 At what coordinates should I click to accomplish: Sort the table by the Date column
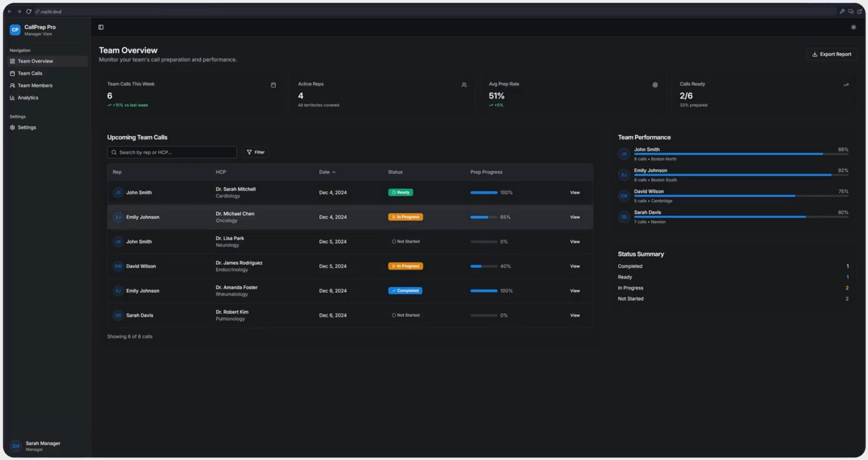click(x=327, y=172)
